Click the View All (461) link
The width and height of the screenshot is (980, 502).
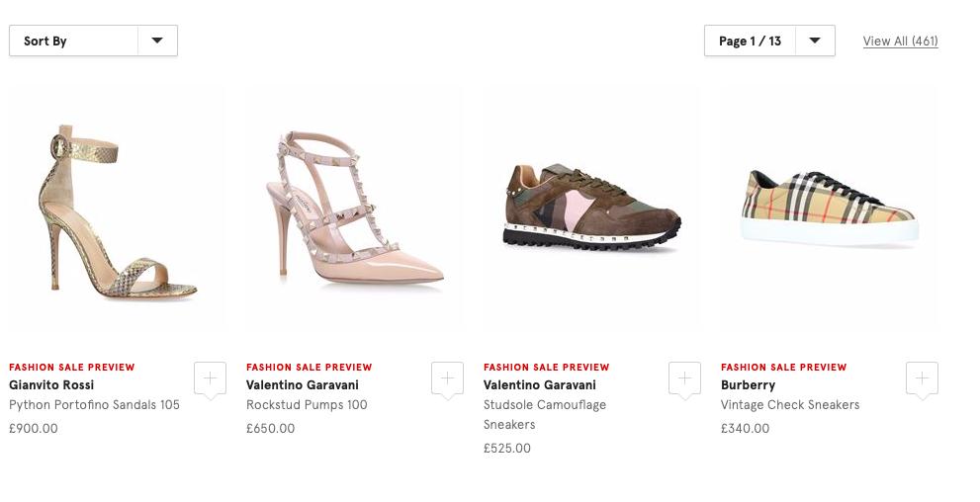[x=900, y=41]
